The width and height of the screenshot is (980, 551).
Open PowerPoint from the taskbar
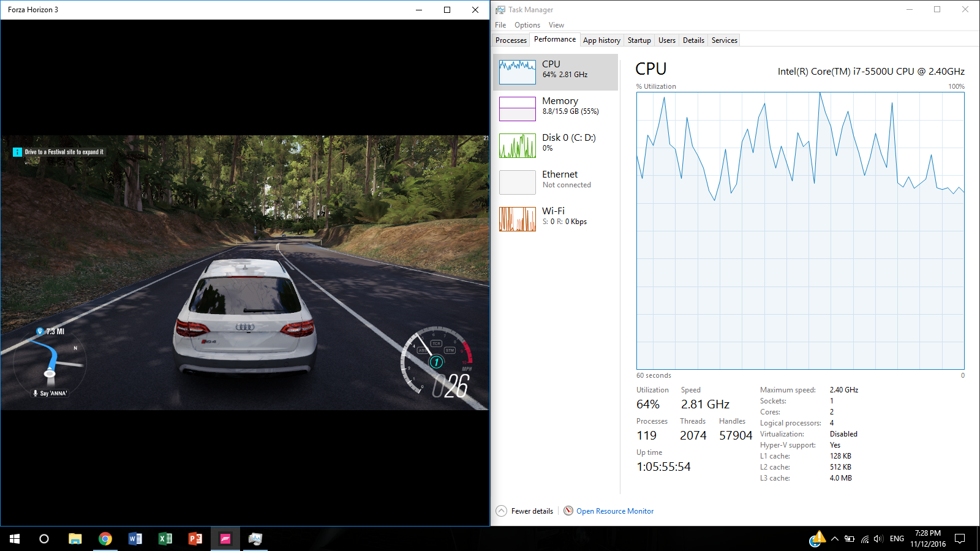[x=195, y=539]
